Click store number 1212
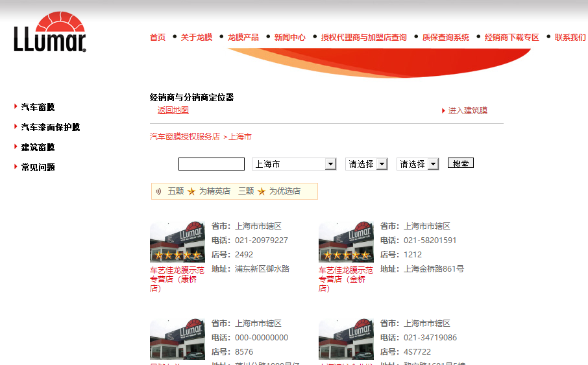The image size is (588, 365). pos(413,255)
